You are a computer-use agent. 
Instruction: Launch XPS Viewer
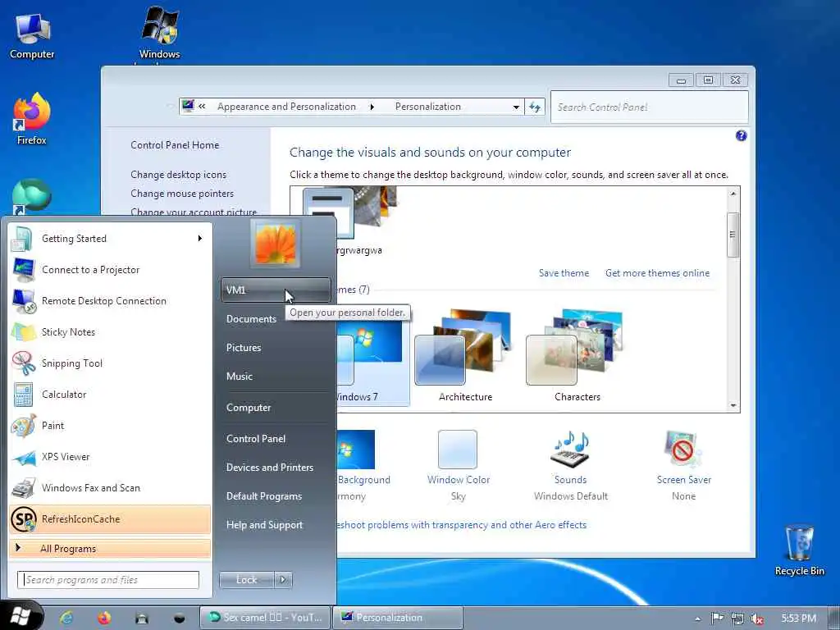pos(110,456)
